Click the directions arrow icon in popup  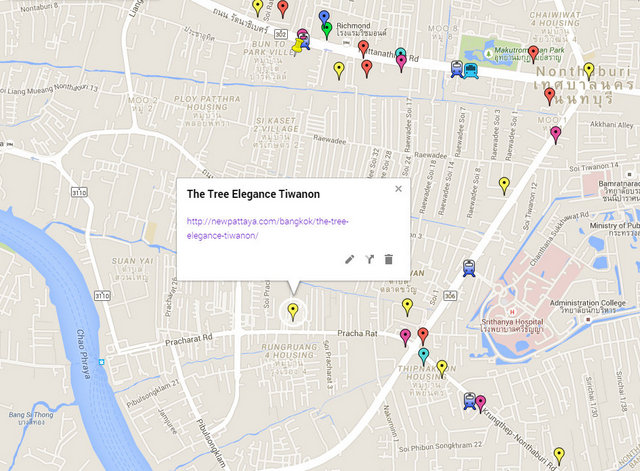coord(369,260)
